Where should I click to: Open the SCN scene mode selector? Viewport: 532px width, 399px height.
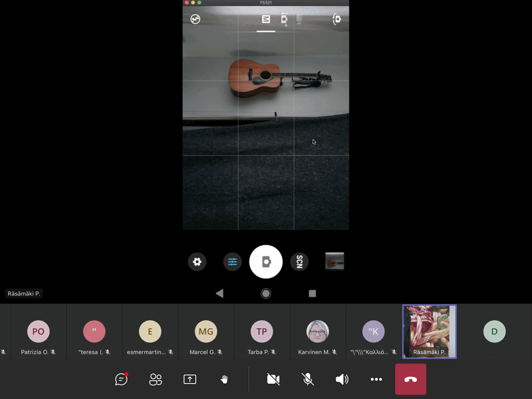[300, 262]
